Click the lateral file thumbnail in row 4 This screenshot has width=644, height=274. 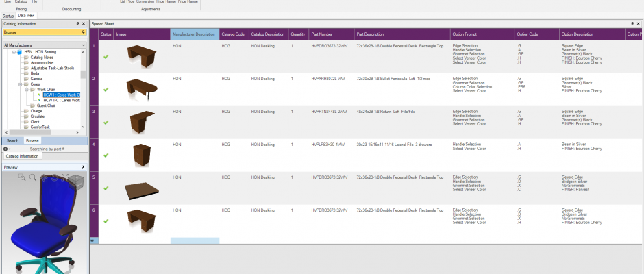142,155
